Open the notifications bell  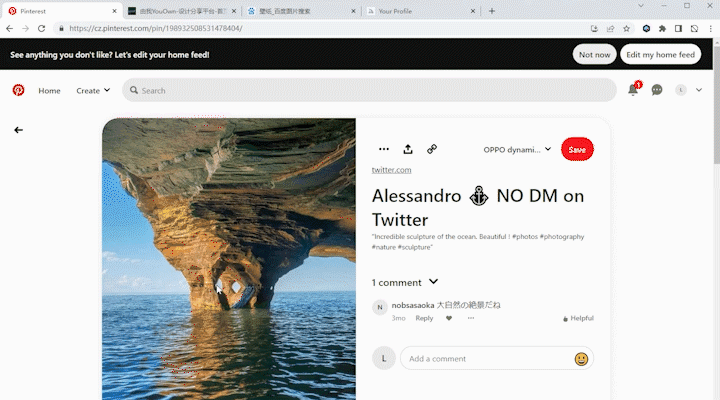[x=633, y=90]
